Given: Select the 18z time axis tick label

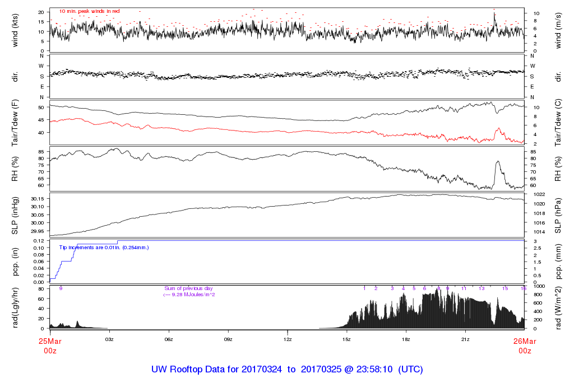Looking at the screenshot, I should (406, 339).
